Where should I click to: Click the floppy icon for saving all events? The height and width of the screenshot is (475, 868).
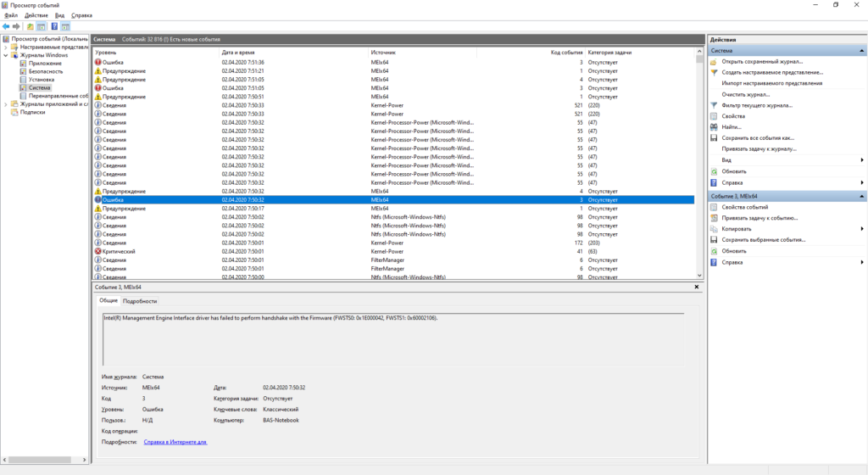(x=714, y=138)
